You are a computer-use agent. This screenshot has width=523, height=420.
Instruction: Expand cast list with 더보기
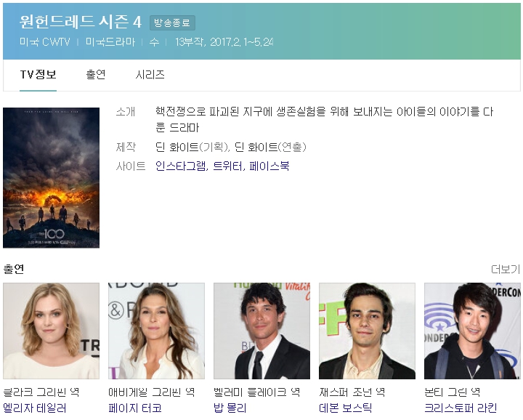click(x=506, y=270)
